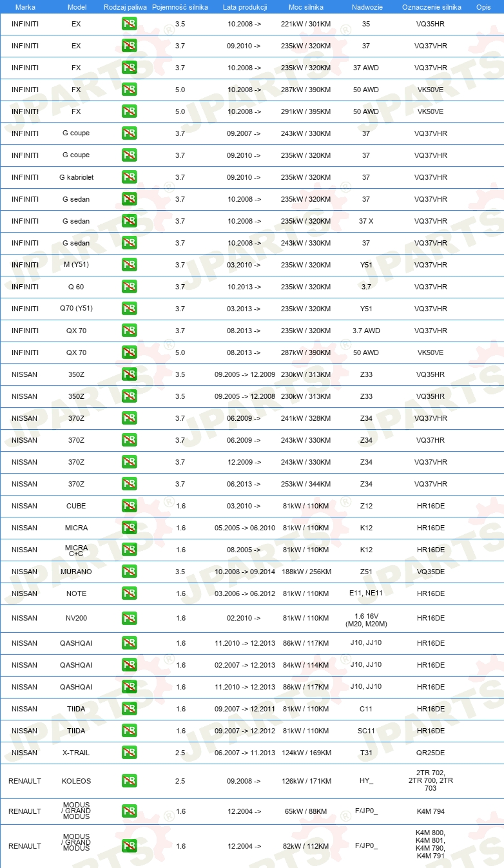Image resolution: width=504 pixels, height=868 pixels.
Task: Click the PB fuel icon in the MURANO row
Action: 129,572
